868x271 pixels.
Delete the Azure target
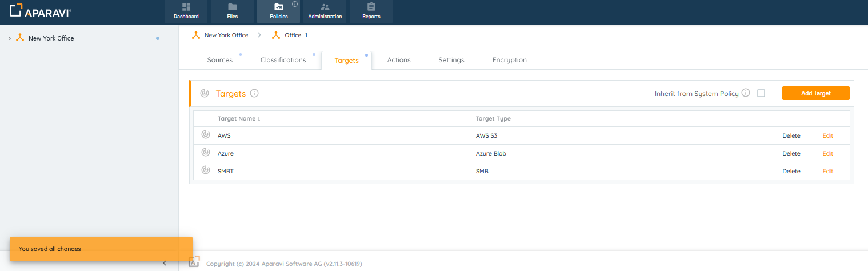[791, 153]
